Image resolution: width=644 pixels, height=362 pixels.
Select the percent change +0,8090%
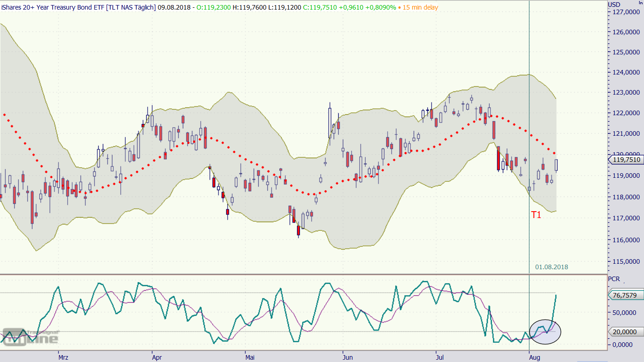(x=380, y=7)
